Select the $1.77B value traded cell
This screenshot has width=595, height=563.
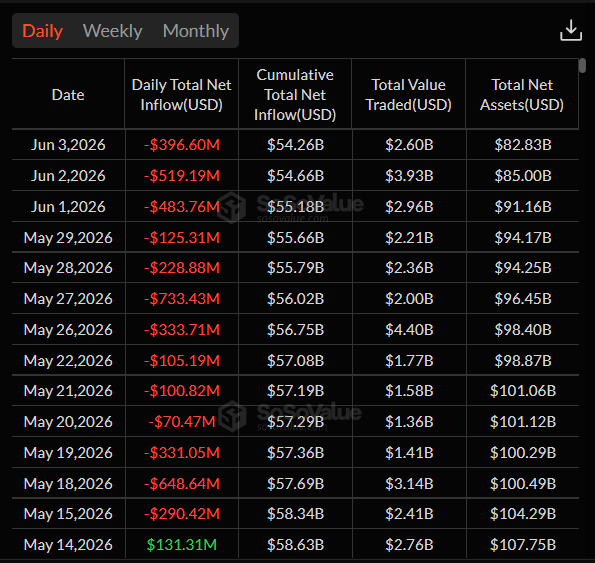click(409, 361)
